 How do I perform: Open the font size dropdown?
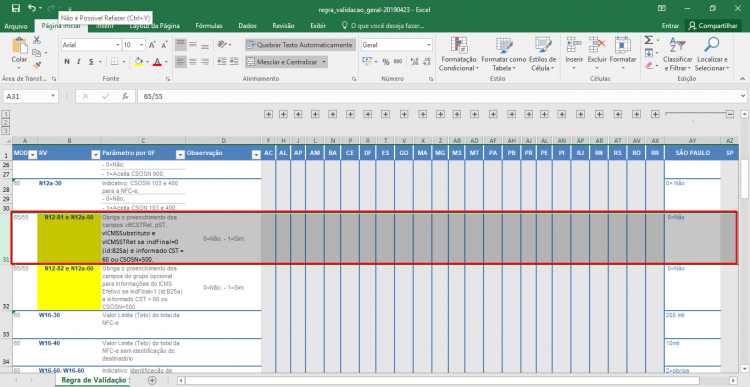(142, 45)
